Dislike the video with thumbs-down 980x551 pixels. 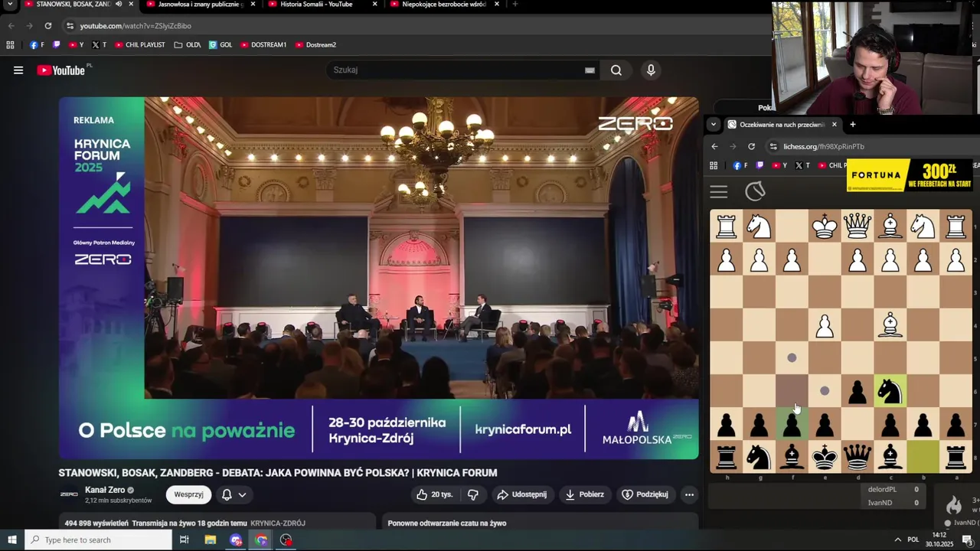pos(472,494)
